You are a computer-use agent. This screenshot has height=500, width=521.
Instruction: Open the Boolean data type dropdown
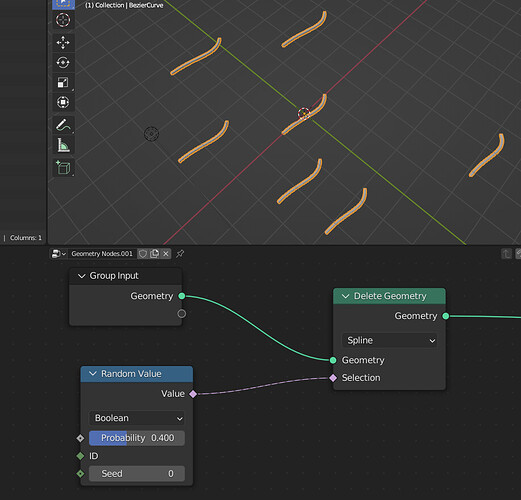137,418
